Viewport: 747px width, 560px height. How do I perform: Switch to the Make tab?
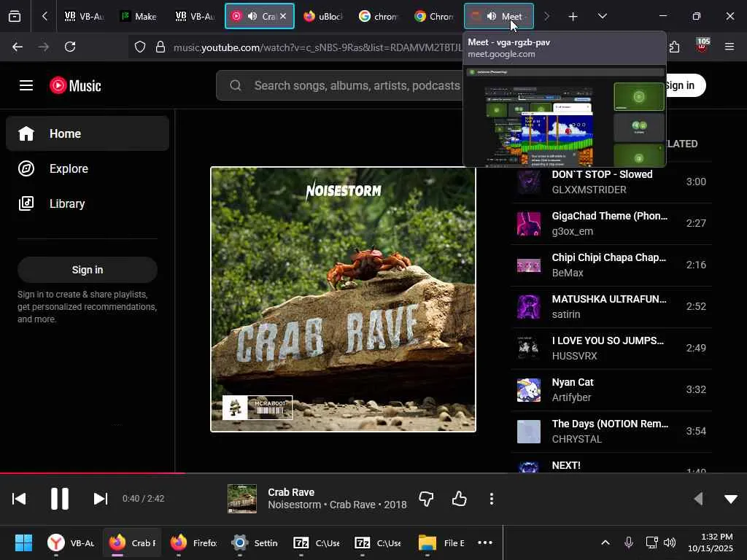pyautogui.click(x=139, y=16)
